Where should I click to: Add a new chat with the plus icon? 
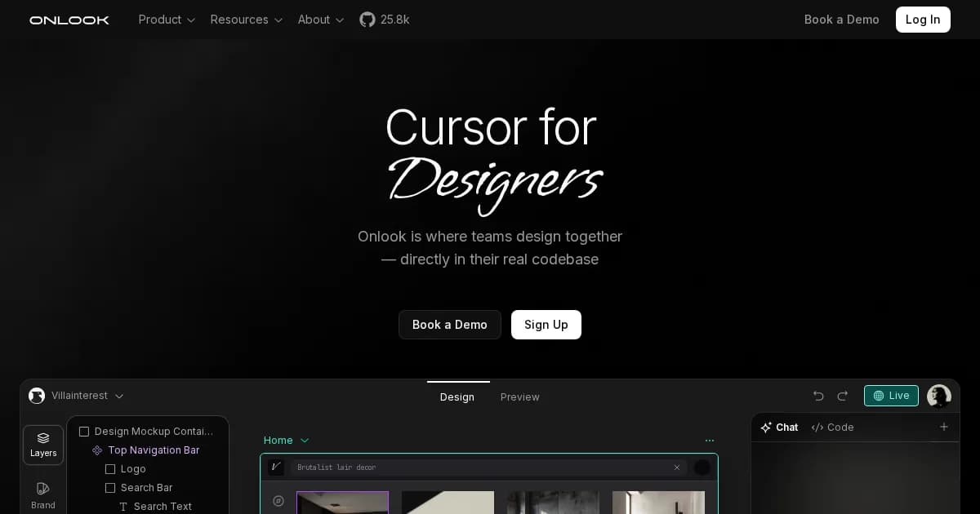pyautogui.click(x=944, y=427)
